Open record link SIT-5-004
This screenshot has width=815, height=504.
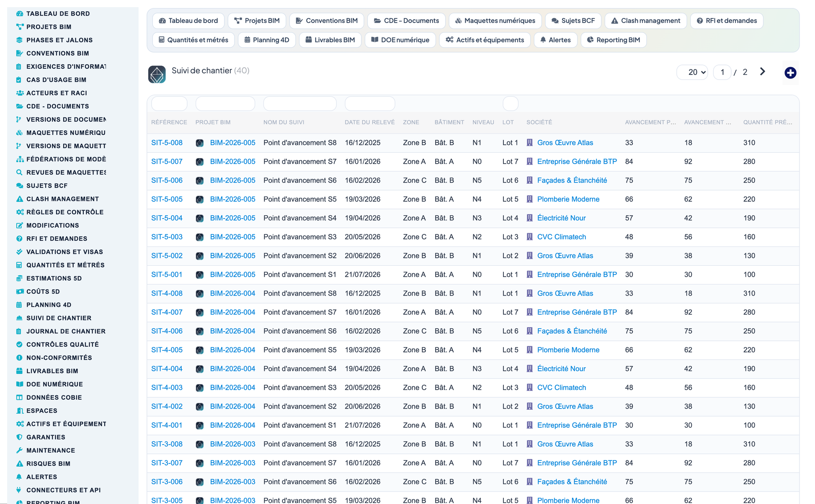click(x=167, y=218)
